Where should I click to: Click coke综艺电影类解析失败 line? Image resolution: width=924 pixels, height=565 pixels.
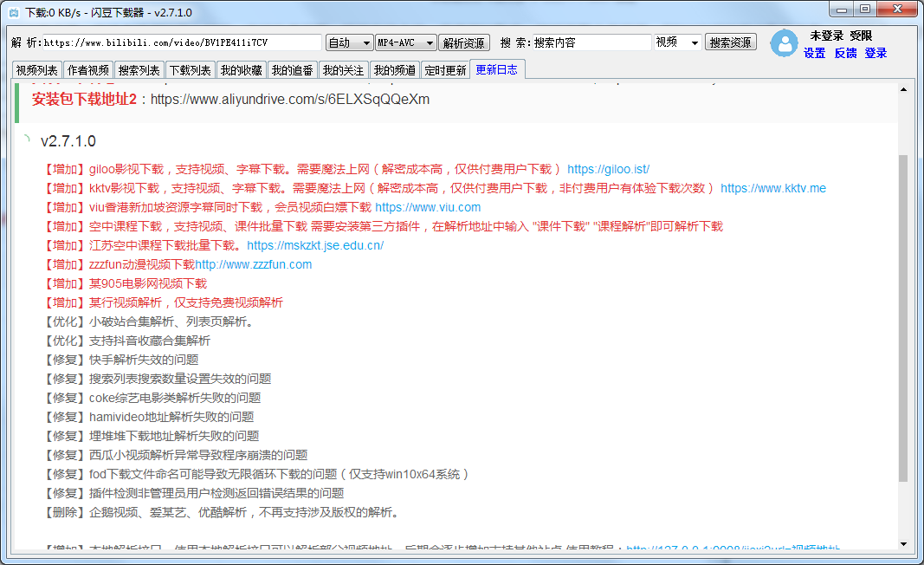152,398
